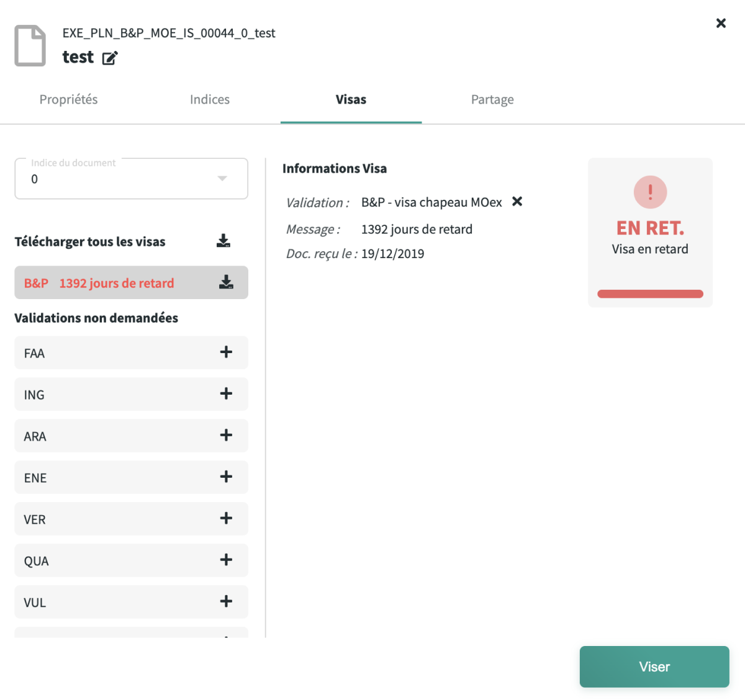Open the Indices tab

click(x=210, y=99)
